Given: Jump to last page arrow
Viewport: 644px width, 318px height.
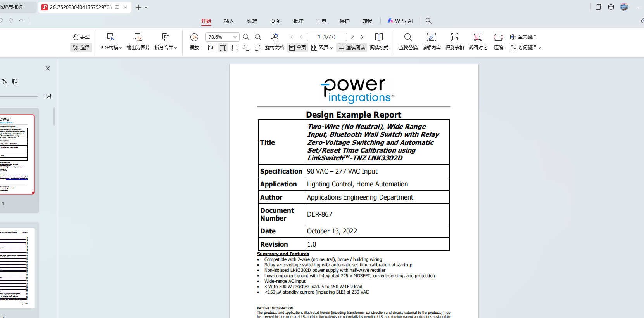Looking at the screenshot, I should (363, 37).
